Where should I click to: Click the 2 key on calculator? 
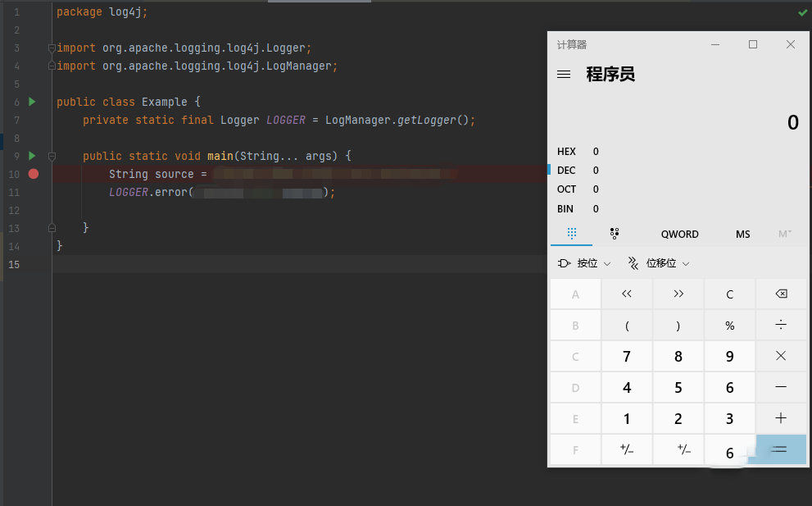tap(678, 418)
